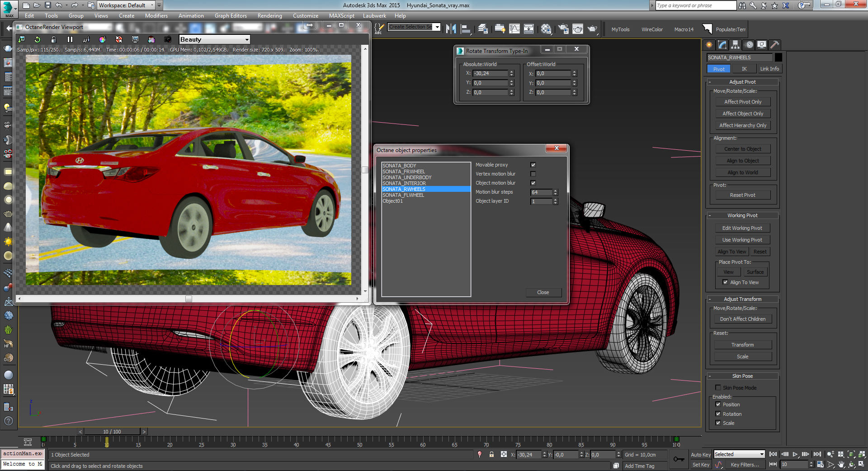The image size is (868, 471).
Task: Open the Modifiers menu
Action: pyautogui.click(x=156, y=16)
